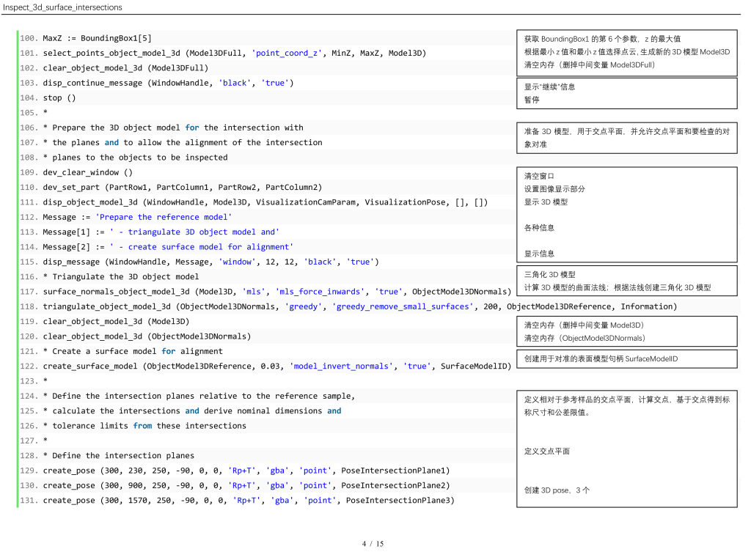Viewport: 751px width, 560px height.
Task: Select the dev_clear_window () code line
Action: click(87, 172)
